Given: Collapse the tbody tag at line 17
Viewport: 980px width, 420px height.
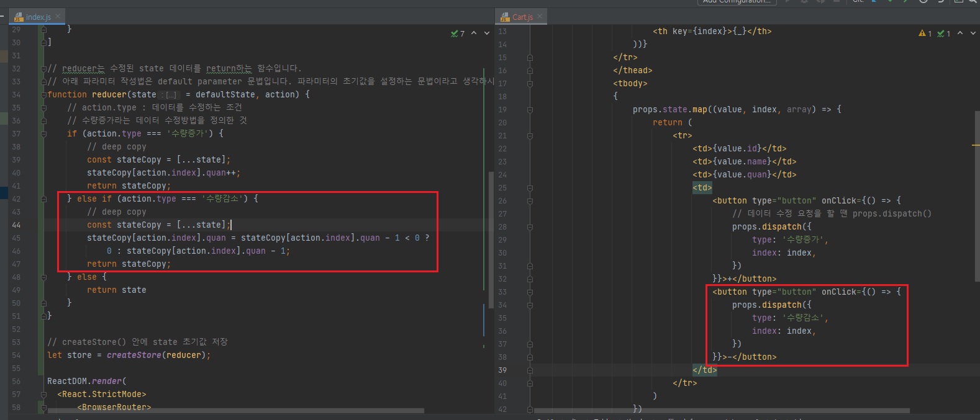Looking at the screenshot, I should coord(530,84).
